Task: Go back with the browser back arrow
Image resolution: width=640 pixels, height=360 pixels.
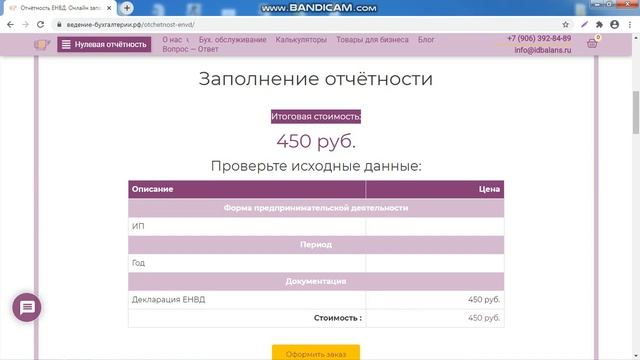Action: (x=10, y=24)
